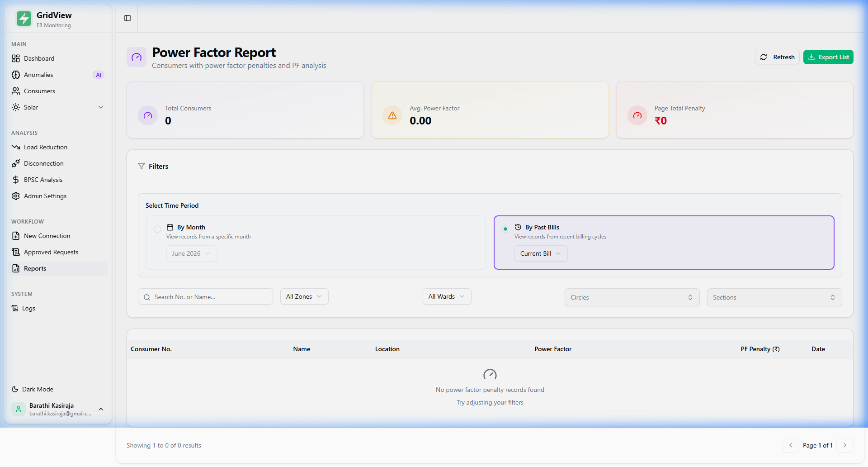The image size is (868, 467).
Task: Click the Filters funnel icon
Action: (x=142, y=166)
